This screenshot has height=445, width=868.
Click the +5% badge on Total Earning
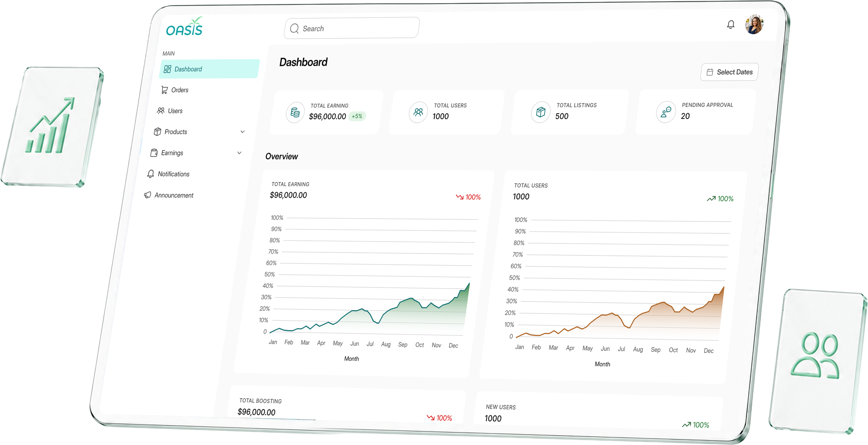(x=357, y=116)
